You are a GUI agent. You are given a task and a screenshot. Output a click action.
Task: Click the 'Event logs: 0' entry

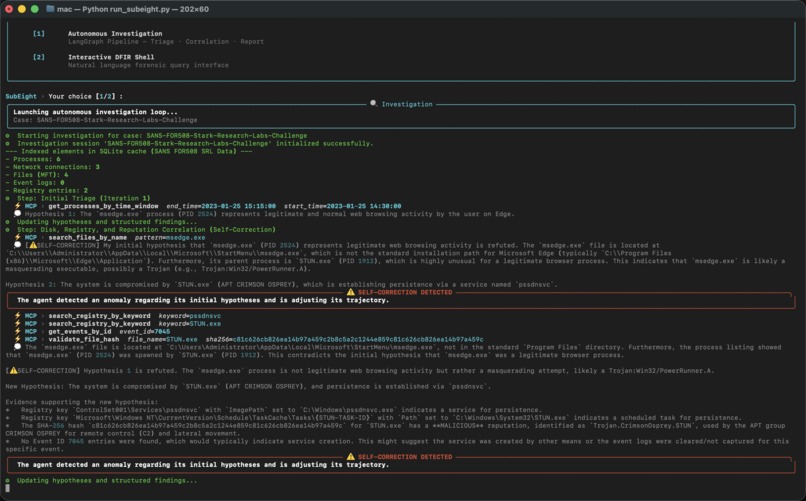click(35, 182)
